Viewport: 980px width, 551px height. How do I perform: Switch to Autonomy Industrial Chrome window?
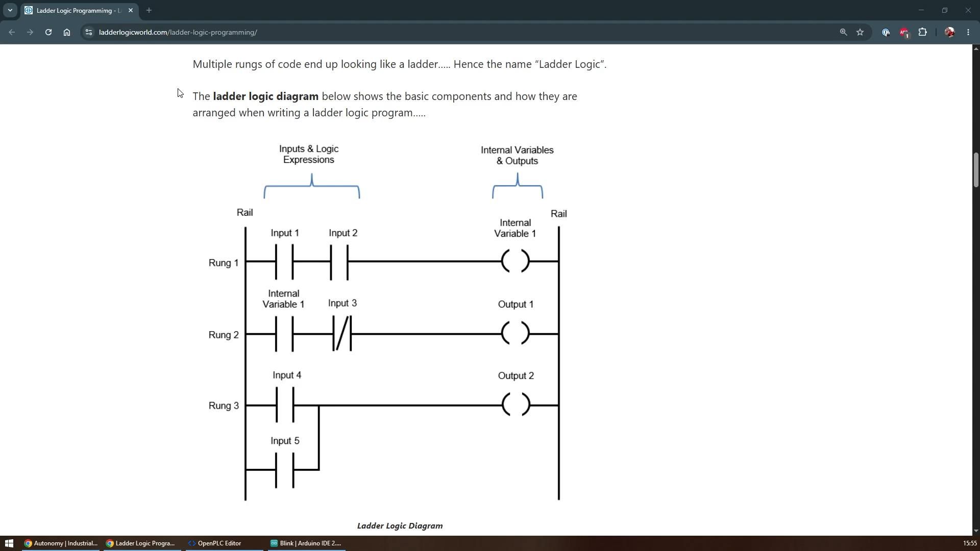click(x=61, y=543)
